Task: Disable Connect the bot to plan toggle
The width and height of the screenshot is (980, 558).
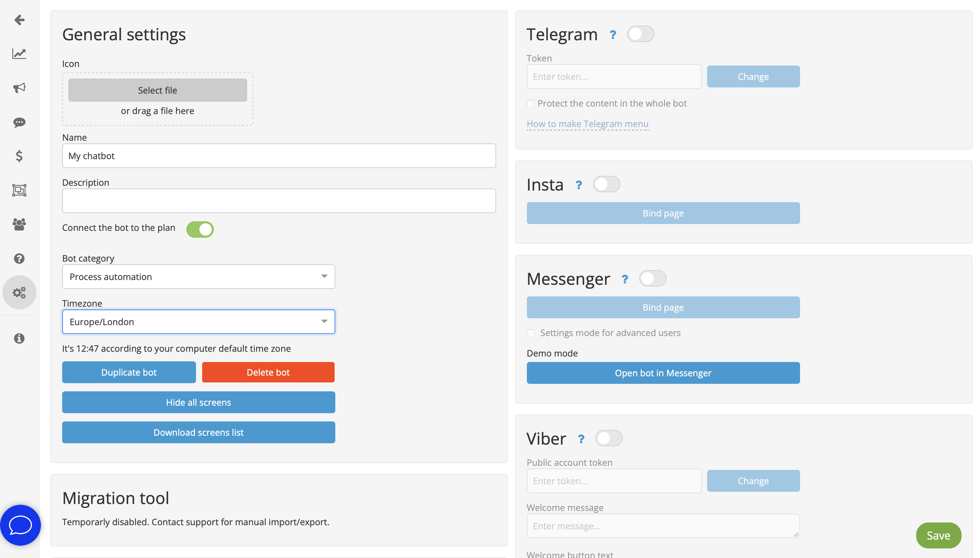Action: pos(200,229)
